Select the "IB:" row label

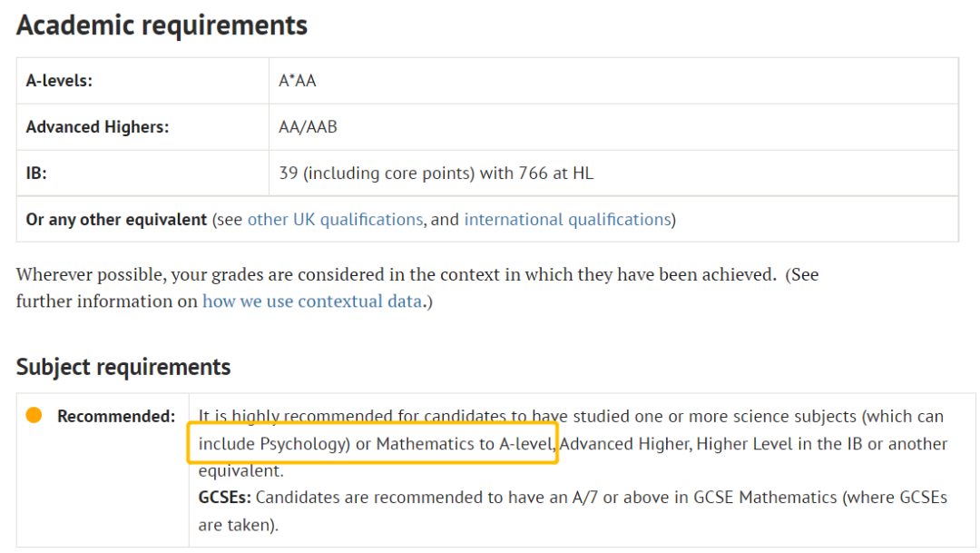[36, 173]
